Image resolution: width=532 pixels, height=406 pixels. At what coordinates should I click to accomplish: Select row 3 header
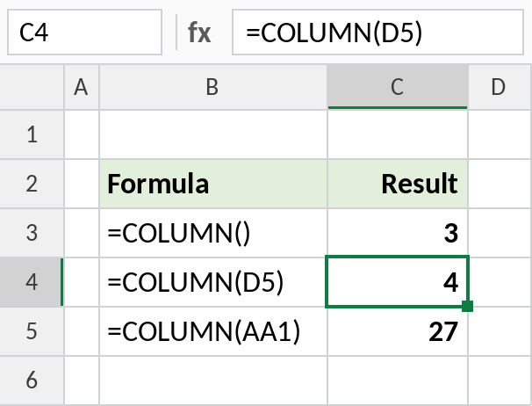[x=32, y=233]
